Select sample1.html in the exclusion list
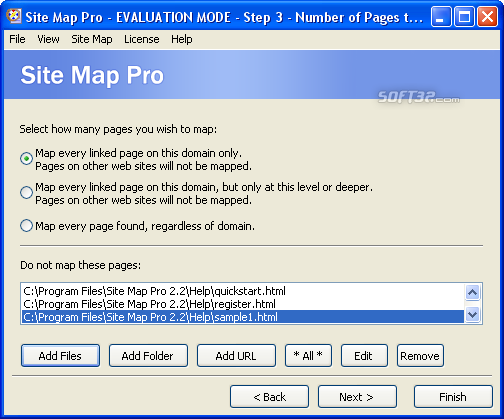 243,317
